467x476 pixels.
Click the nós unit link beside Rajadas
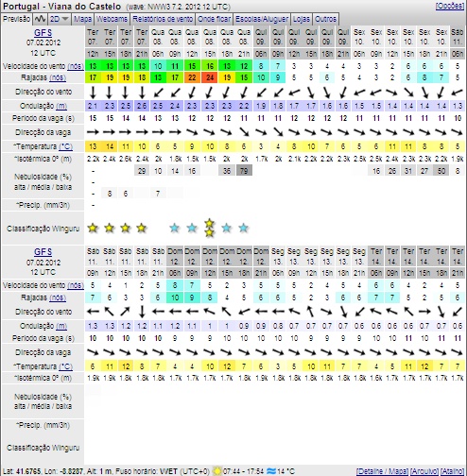[x=57, y=77]
